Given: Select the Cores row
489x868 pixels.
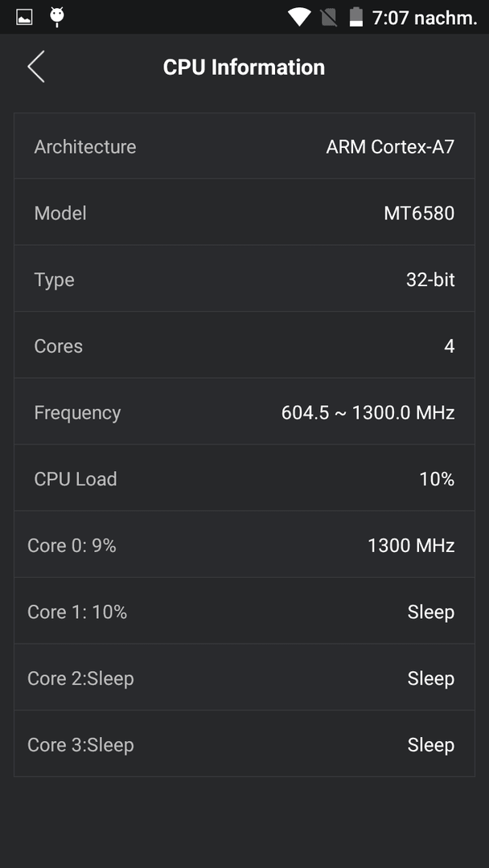Looking at the screenshot, I should click(244, 346).
